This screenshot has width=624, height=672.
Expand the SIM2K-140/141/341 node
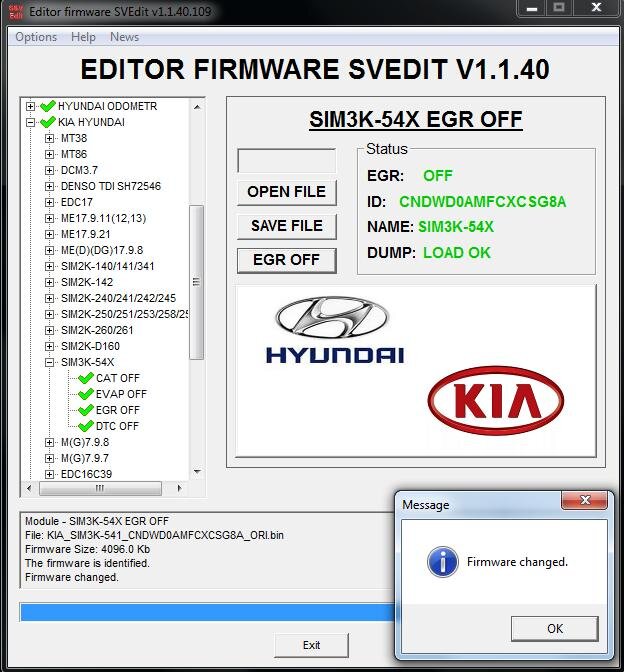coord(49,266)
